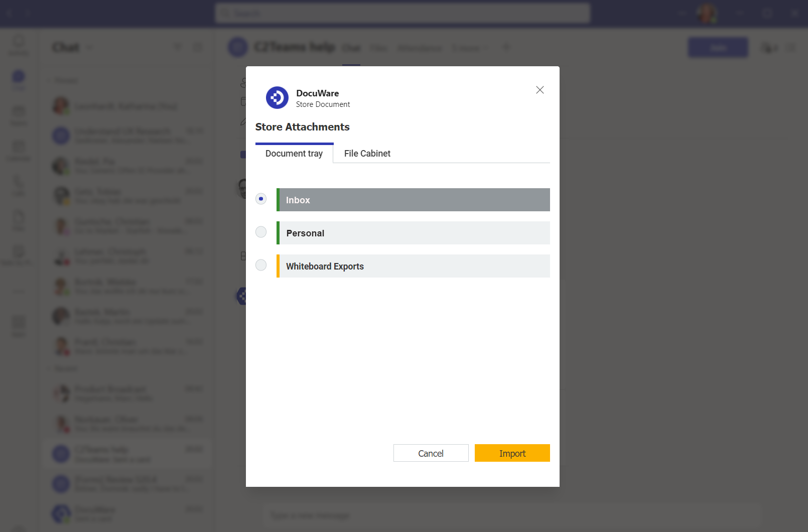The width and height of the screenshot is (808, 532).
Task: Cancel storing the attachments
Action: [x=431, y=453]
